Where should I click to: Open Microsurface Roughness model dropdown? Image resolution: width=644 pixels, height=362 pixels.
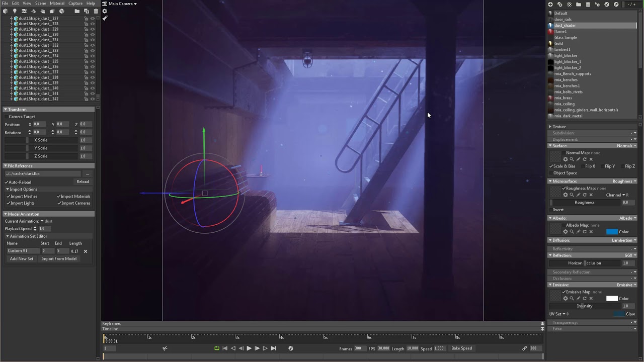624,181
